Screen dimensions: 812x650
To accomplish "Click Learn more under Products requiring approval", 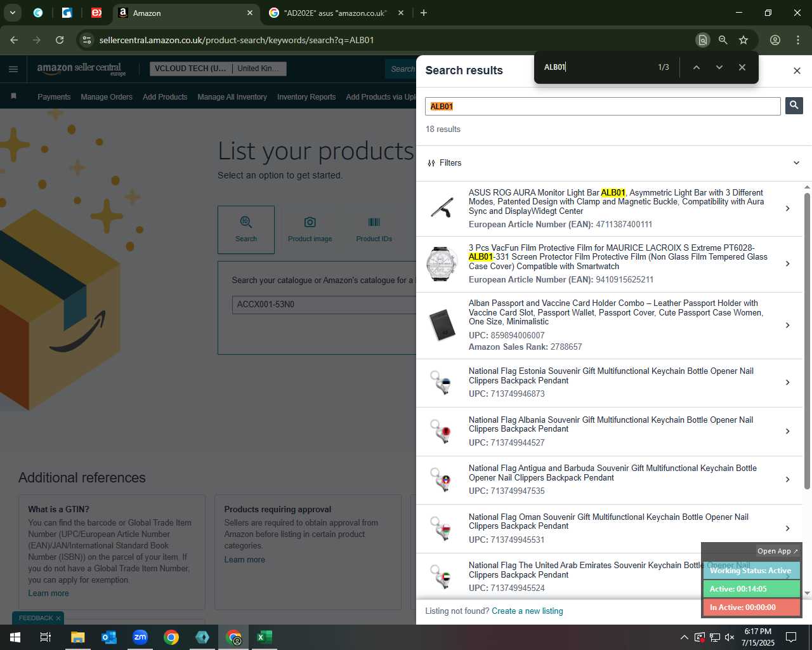I will coord(244,560).
